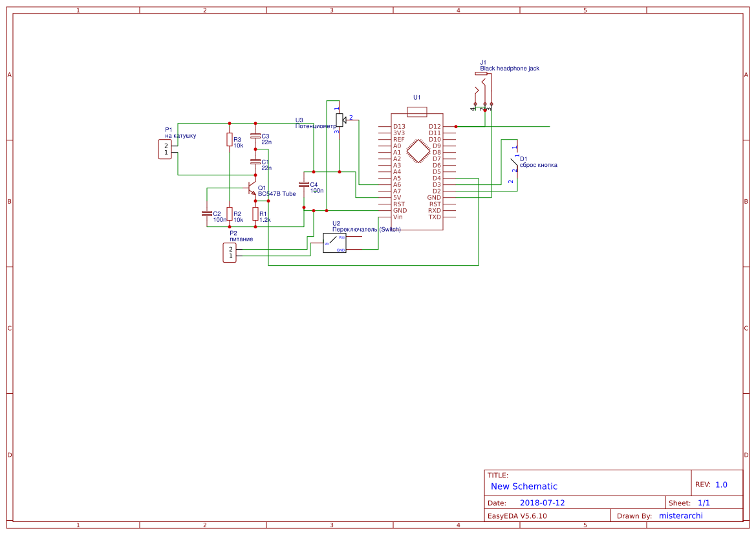Select the 'New Schematic' title text

(x=524, y=486)
